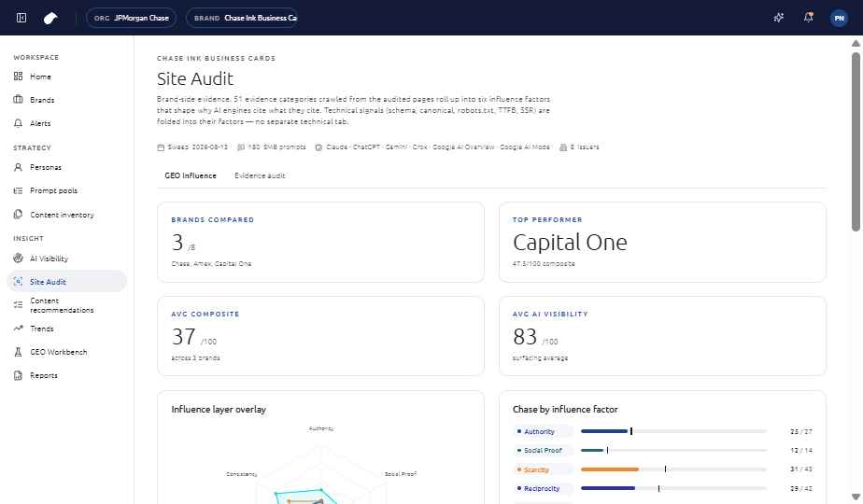The image size is (863, 504).
Task: Click the vertical scrollbar thumb
Action: [x=856, y=142]
